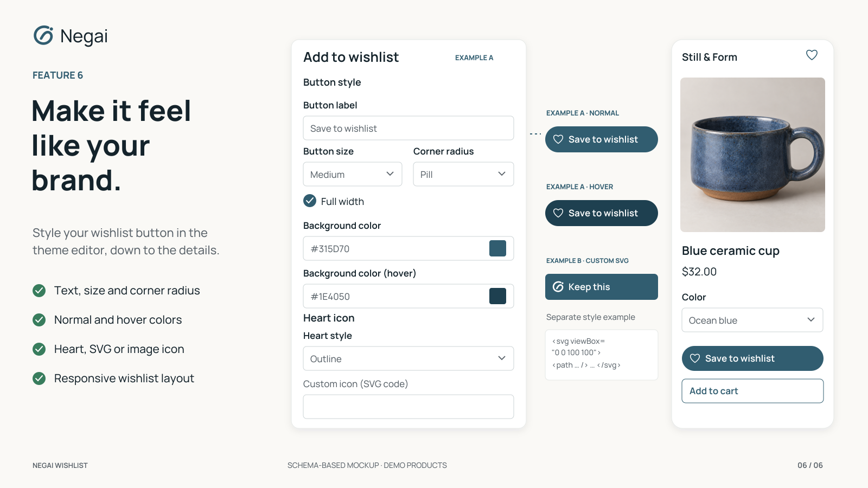This screenshot has height=488, width=868.
Task: Open the Ocean blue color dropdown
Action: pyautogui.click(x=752, y=320)
